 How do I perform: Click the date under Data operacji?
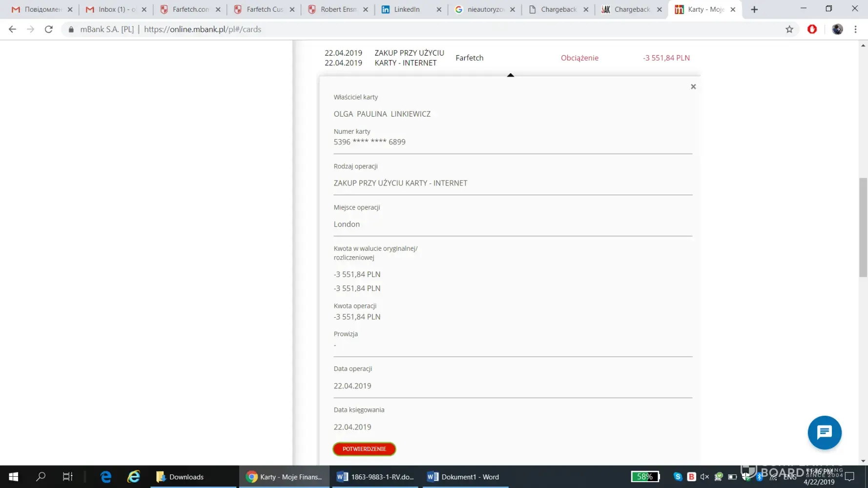point(352,386)
